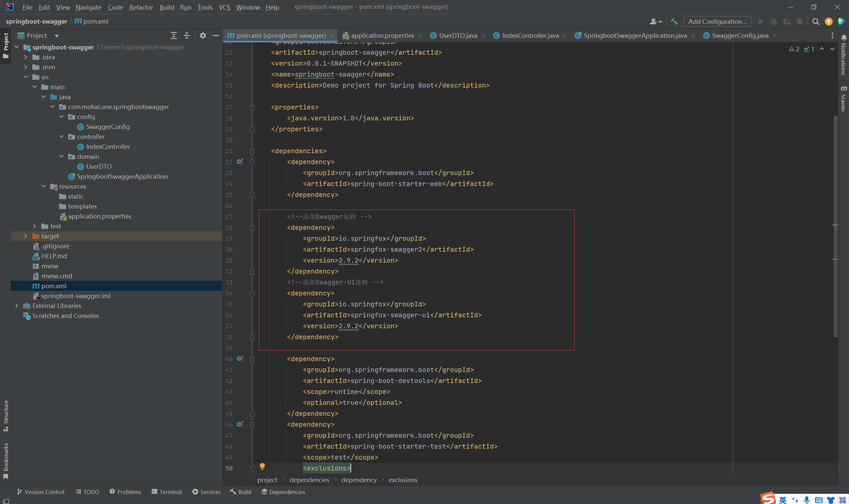849x504 pixels.
Task: Click the Project panel settings gear
Action: 203,35
